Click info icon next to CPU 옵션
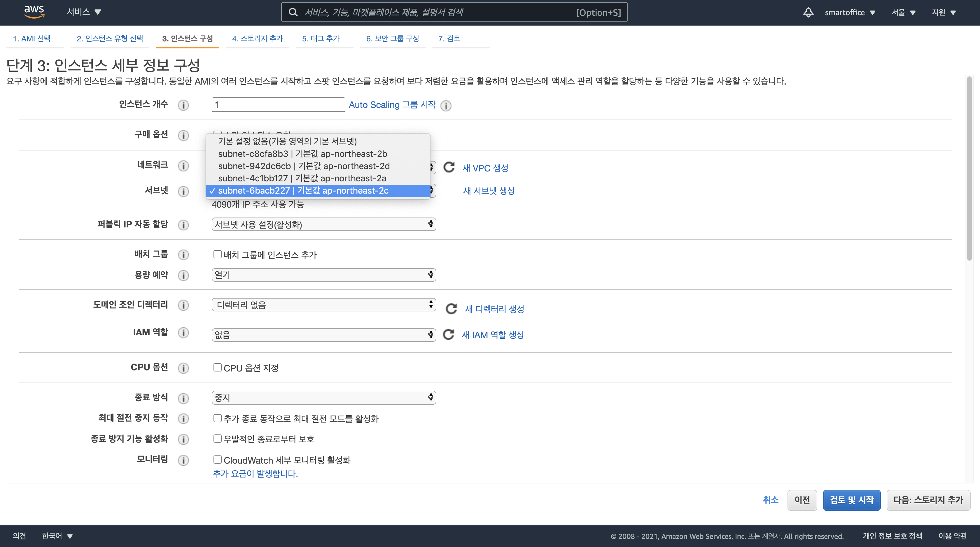This screenshot has height=547, width=980. click(x=183, y=368)
